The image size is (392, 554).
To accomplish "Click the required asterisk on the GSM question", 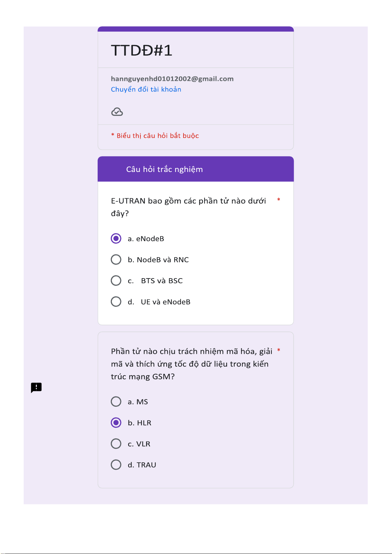I will point(279,350).
